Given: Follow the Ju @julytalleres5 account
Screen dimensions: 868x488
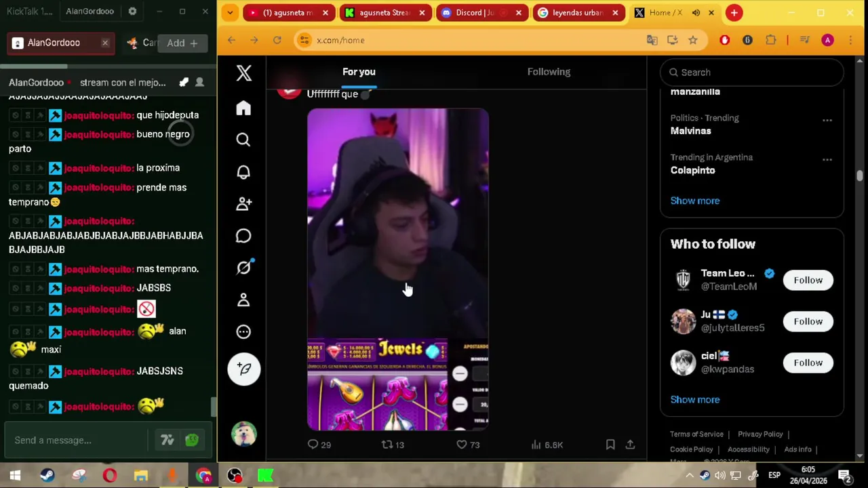Looking at the screenshot, I should 808,321.
